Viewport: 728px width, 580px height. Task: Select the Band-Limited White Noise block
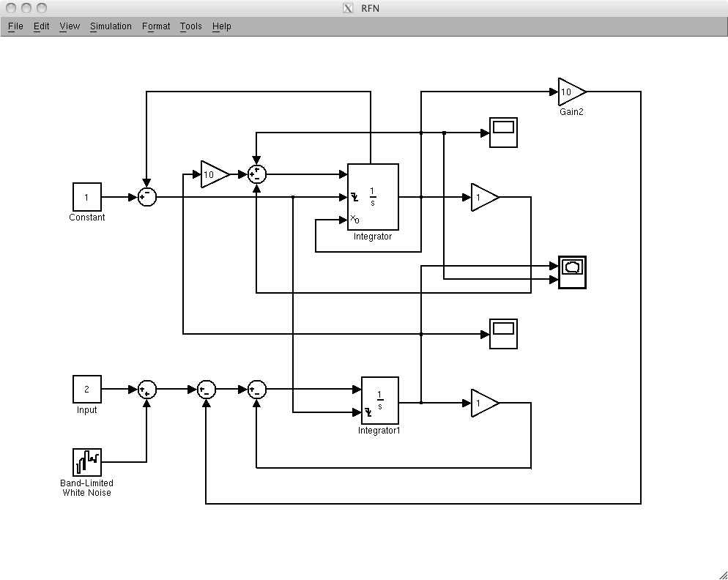click(x=86, y=462)
